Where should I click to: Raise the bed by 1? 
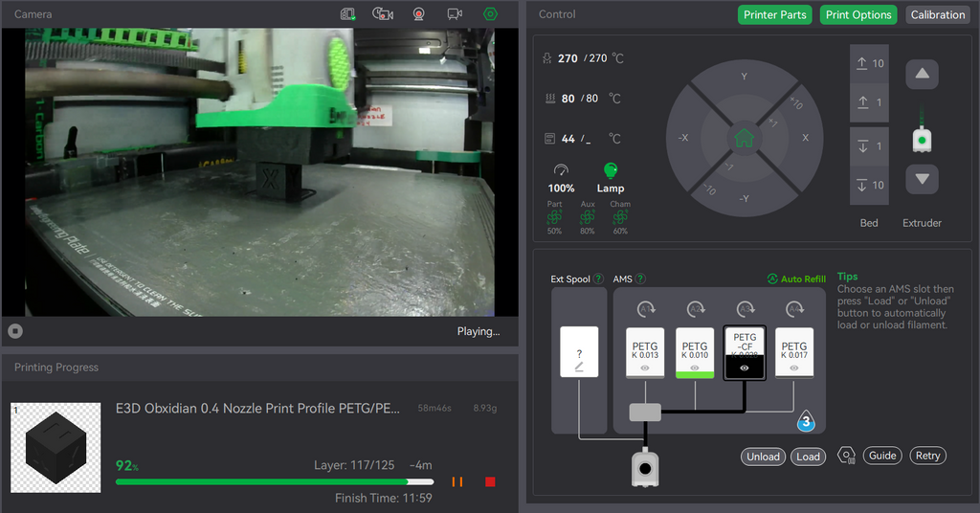[x=869, y=102]
